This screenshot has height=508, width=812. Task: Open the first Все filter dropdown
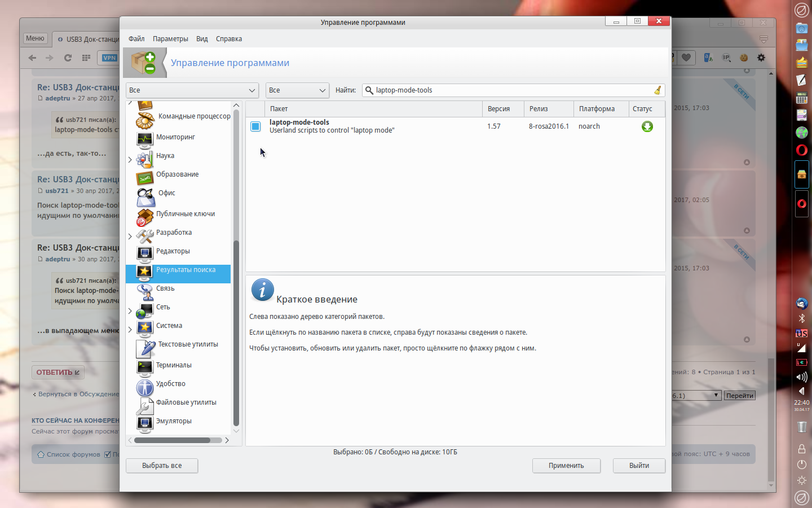pyautogui.click(x=192, y=90)
